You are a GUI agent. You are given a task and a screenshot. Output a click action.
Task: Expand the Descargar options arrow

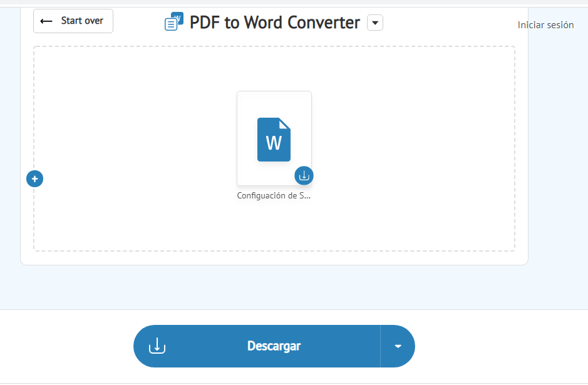[398, 346]
